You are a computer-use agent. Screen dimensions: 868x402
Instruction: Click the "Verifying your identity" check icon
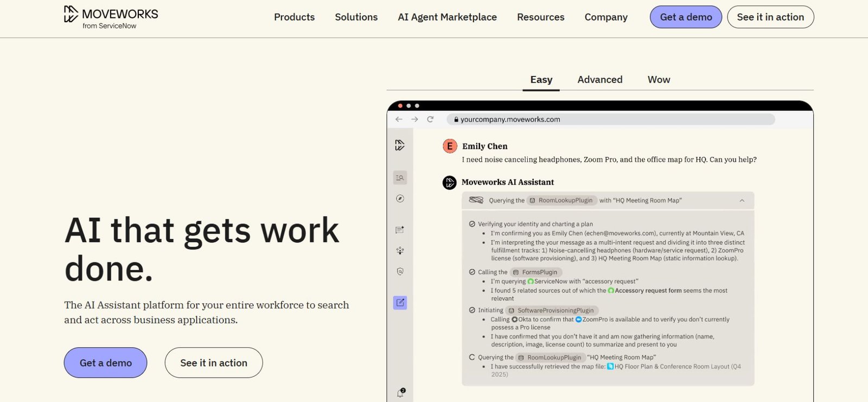click(472, 224)
